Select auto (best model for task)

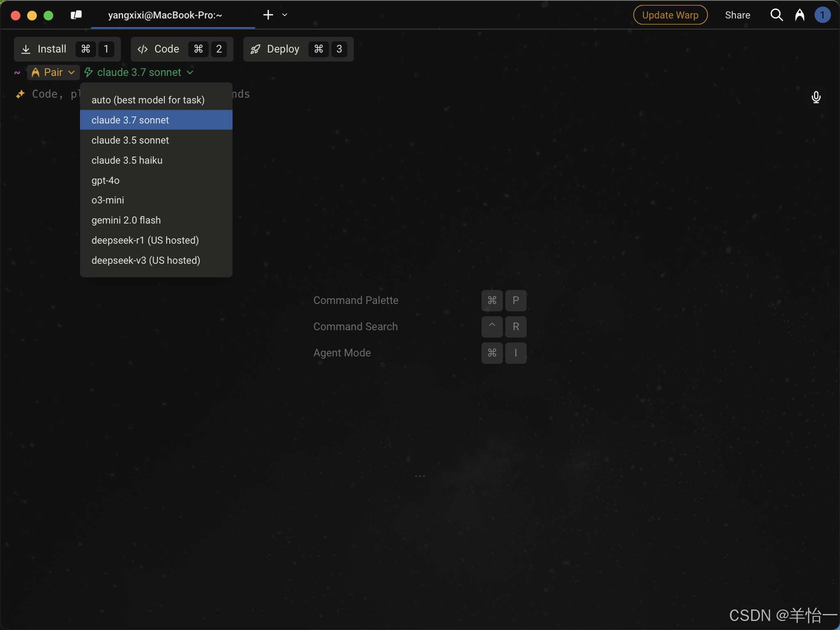coord(148,100)
